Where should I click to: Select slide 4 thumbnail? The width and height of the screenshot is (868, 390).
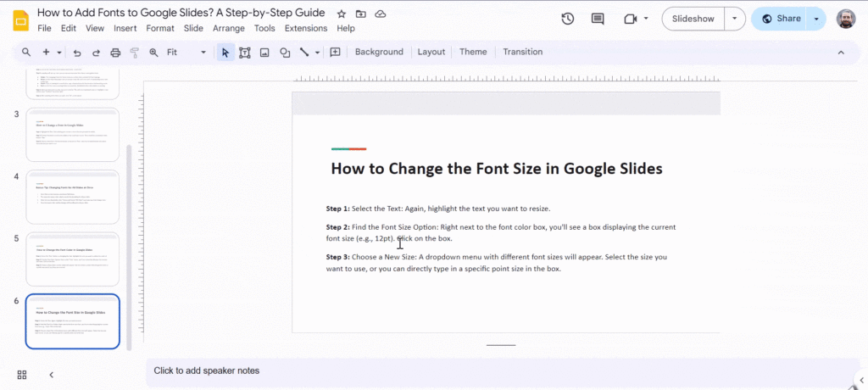[x=73, y=197]
